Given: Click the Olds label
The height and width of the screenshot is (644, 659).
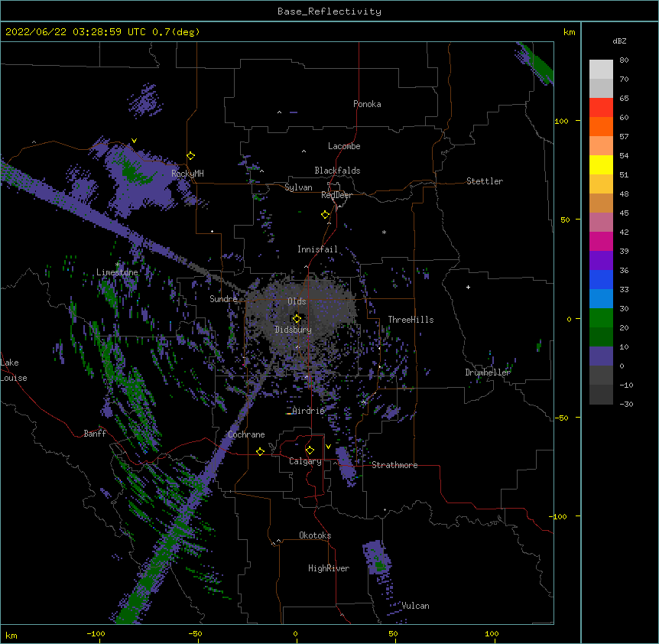Looking at the screenshot, I should click(x=297, y=301).
